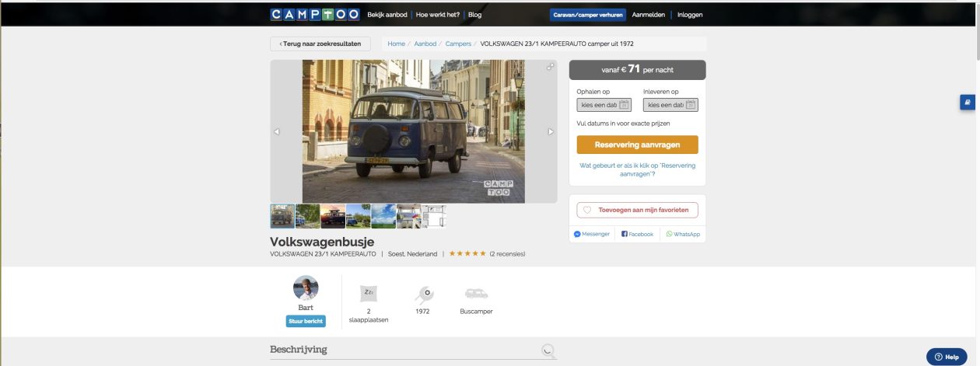Go back with Terug naar zoekresultaten

320,44
